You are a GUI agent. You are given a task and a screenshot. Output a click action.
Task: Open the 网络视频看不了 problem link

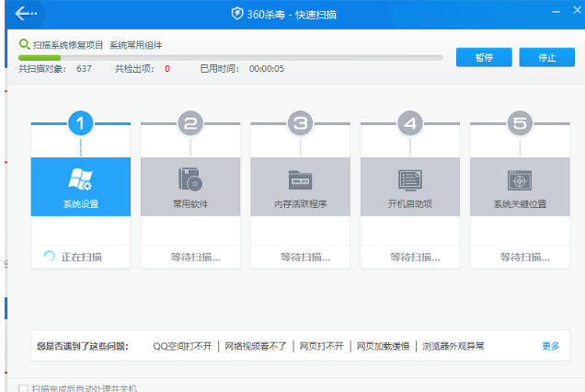(256, 346)
